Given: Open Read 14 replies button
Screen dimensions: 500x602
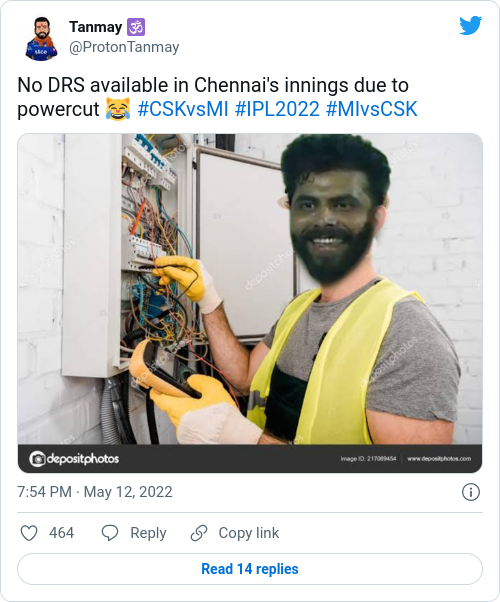Looking at the screenshot, I should point(250,569).
